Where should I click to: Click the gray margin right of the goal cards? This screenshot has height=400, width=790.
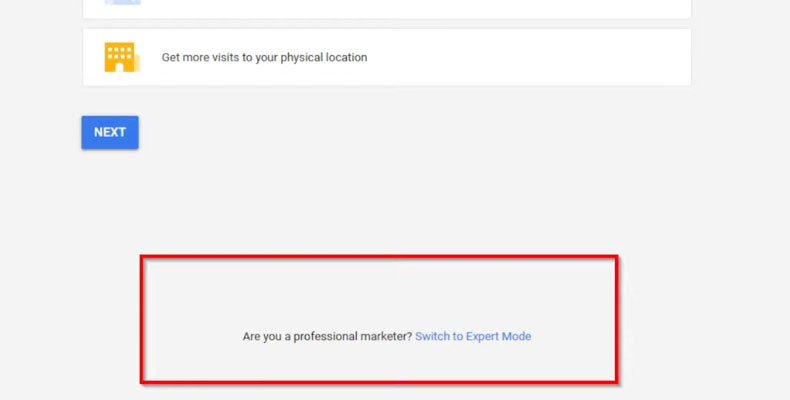pyautogui.click(x=740, y=57)
